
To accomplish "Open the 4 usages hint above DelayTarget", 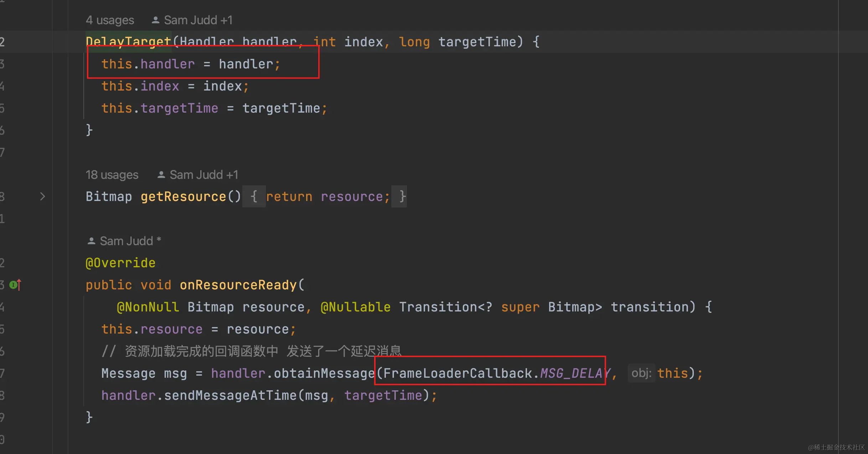I will (x=110, y=20).
